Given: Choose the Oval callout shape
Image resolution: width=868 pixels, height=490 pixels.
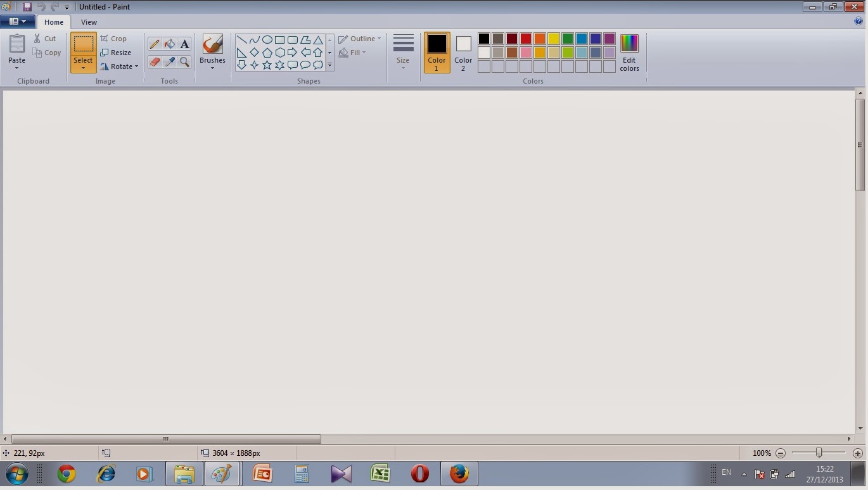Looking at the screenshot, I should [305, 65].
